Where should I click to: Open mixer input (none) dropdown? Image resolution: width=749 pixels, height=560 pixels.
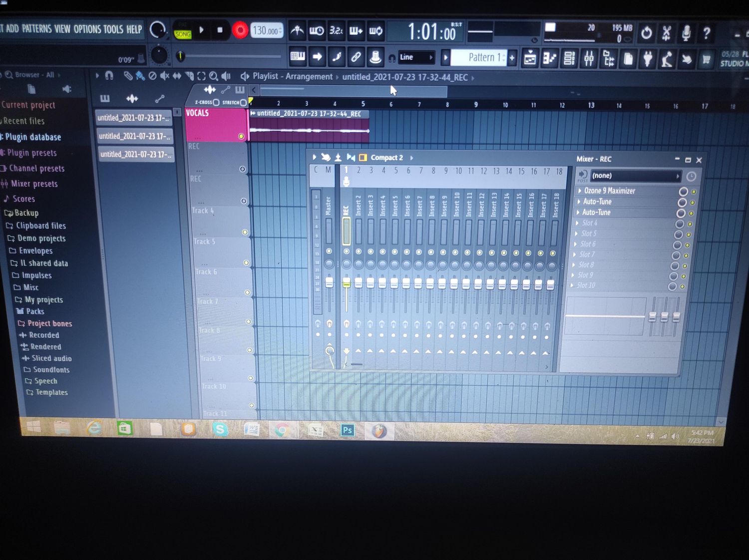tap(636, 176)
